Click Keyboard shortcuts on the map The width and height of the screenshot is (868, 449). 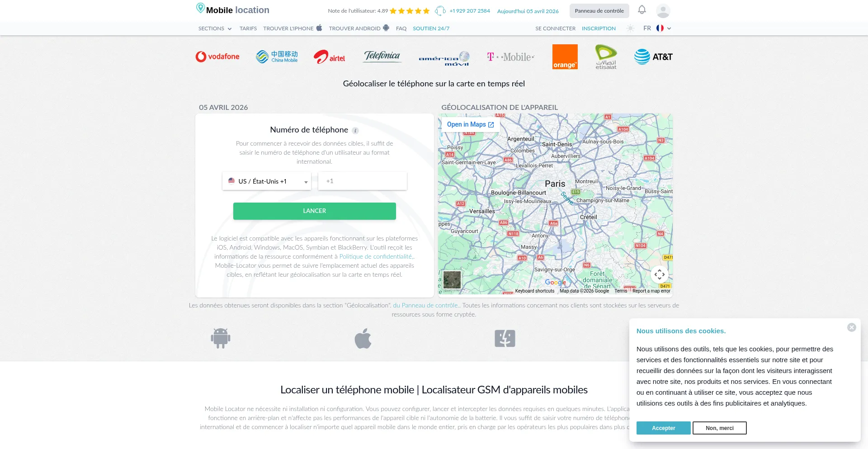[534, 291]
